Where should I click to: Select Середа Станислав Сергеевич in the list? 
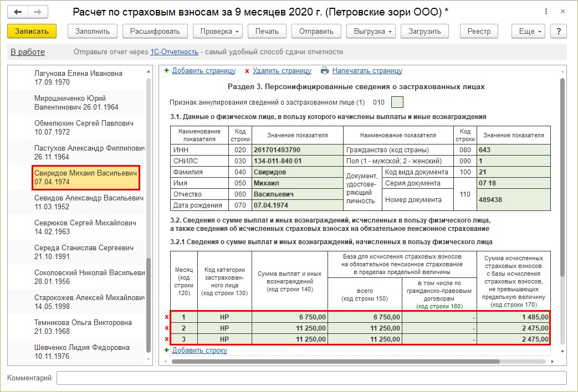click(76, 252)
